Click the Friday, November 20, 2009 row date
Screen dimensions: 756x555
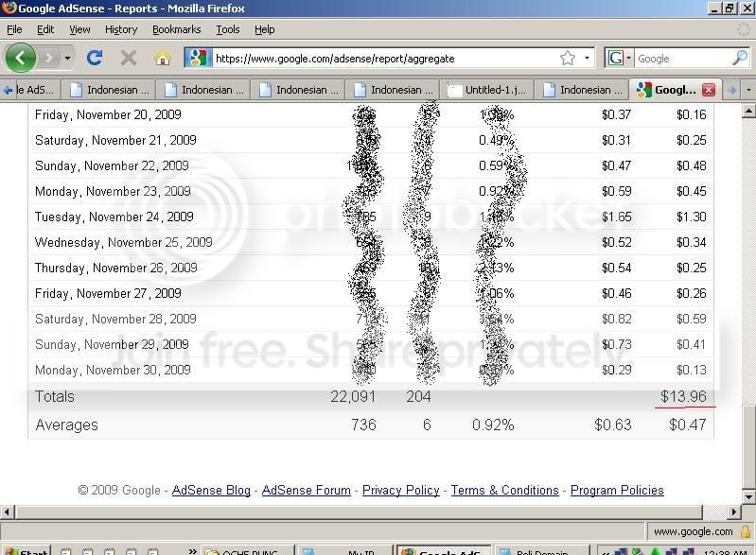pyautogui.click(x=108, y=114)
